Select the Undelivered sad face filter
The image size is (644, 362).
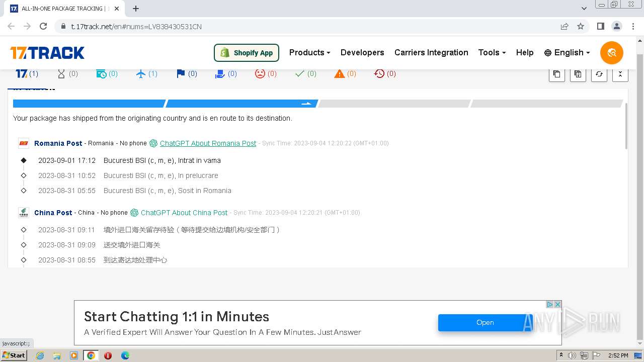(266, 74)
